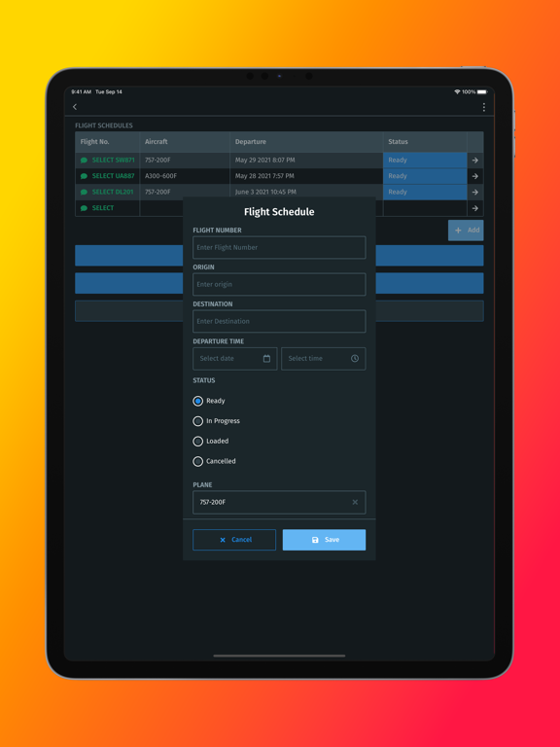
Task: Click the SELECT SW871 link
Action: click(x=114, y=160)
